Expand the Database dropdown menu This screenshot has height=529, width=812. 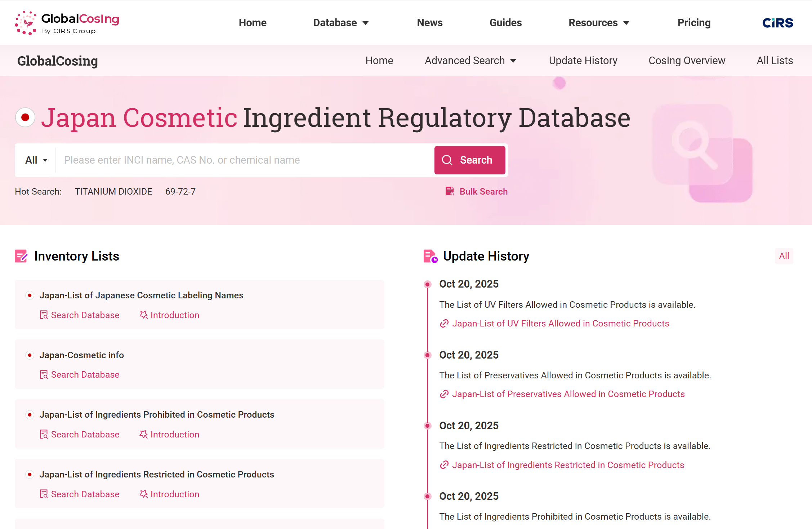tap(341, 23)
